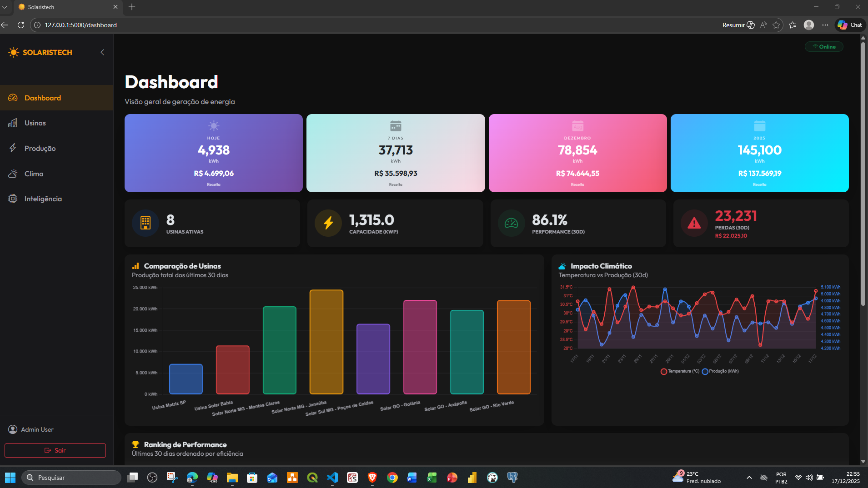This screenshot has height=488, width=868.
Task: Click the Clima cloud icon in sidebar
Action: coord(13,174)
